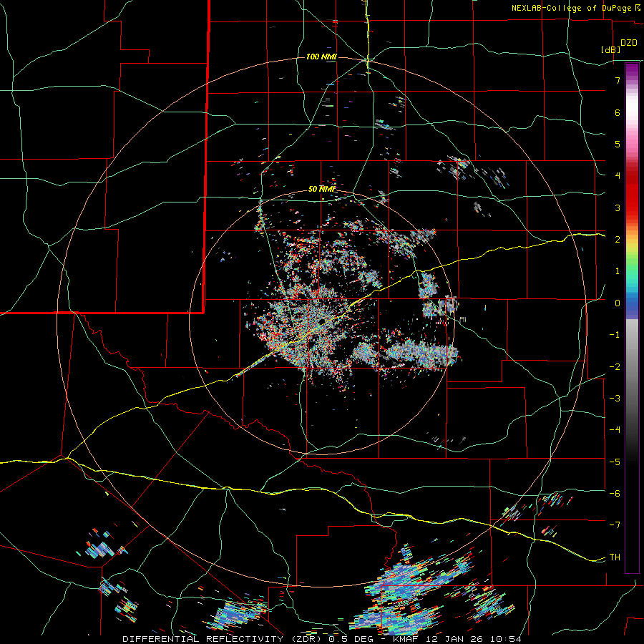
Task: Click scale value 7 on legend
Action: (618, 80)
